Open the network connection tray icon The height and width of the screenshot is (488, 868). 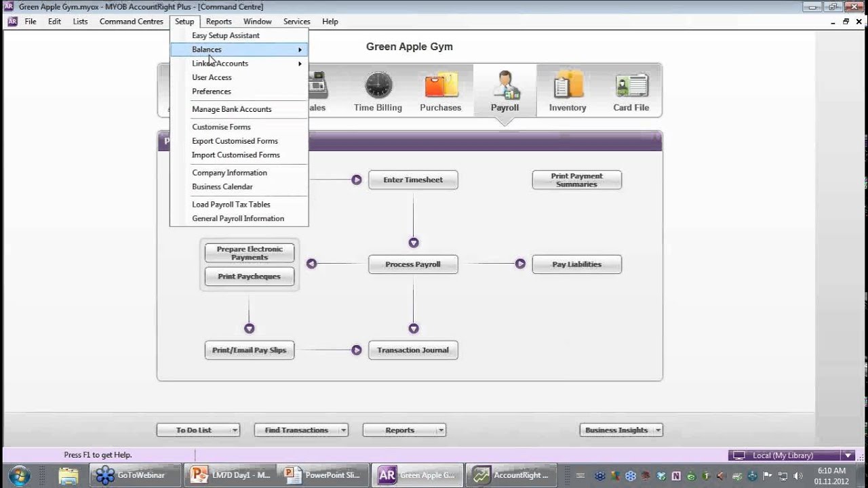pos(783,476)
